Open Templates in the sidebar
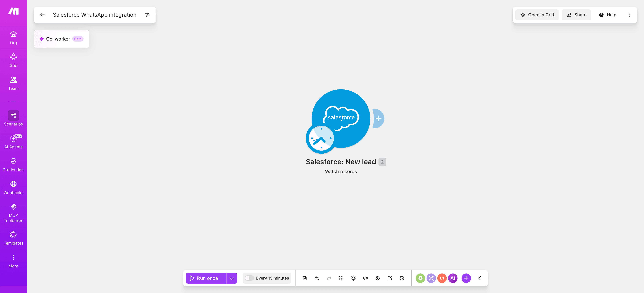The width and height of the screenshot is (644, 293). [13, 239]
